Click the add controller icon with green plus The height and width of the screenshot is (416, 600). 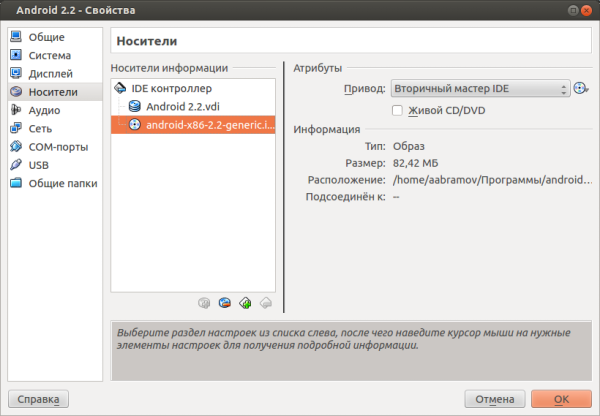coord(245,303)
